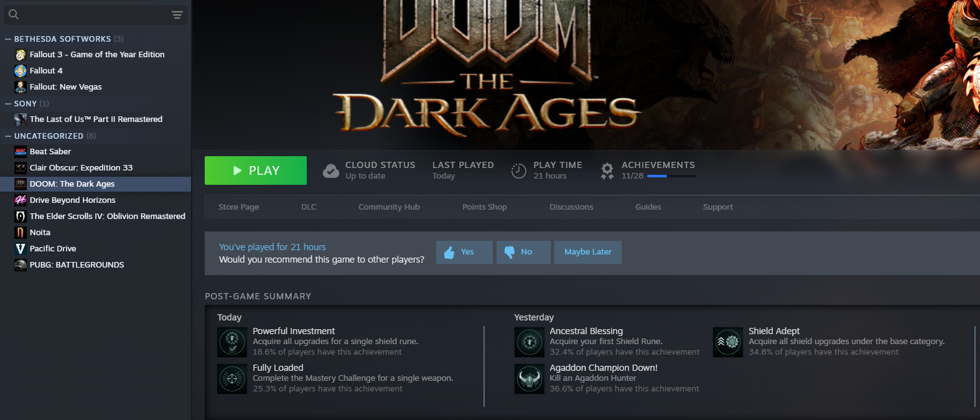Open the library filter options icon
This screenshot has height=420, width=980.
click(x=177, y=15)
